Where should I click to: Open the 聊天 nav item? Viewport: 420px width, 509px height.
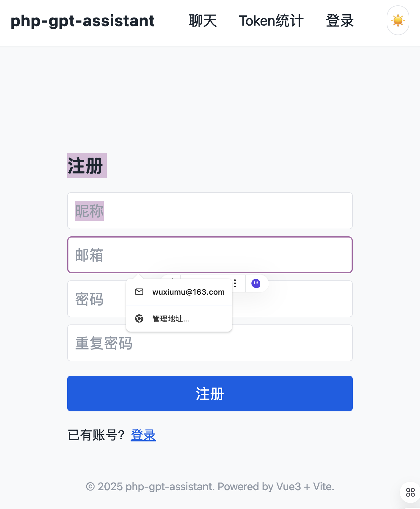(203, 21)
